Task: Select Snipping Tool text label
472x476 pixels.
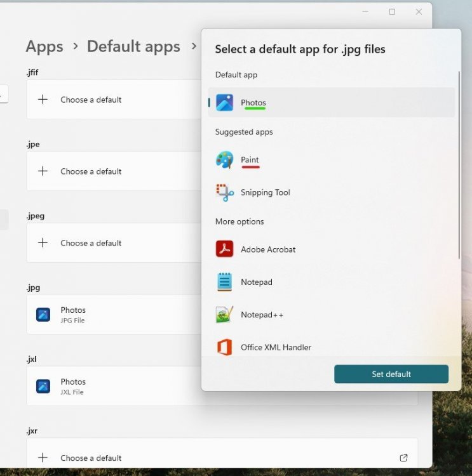Action: coord(265,192)
